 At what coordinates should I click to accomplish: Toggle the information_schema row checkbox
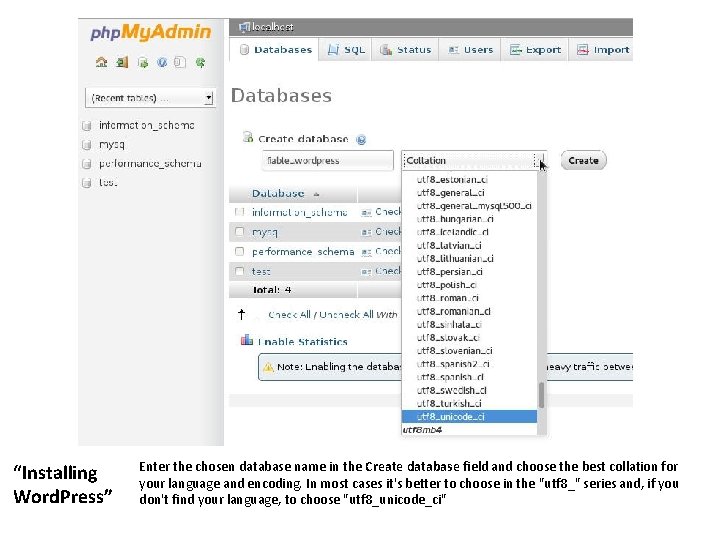coord(239,212)
